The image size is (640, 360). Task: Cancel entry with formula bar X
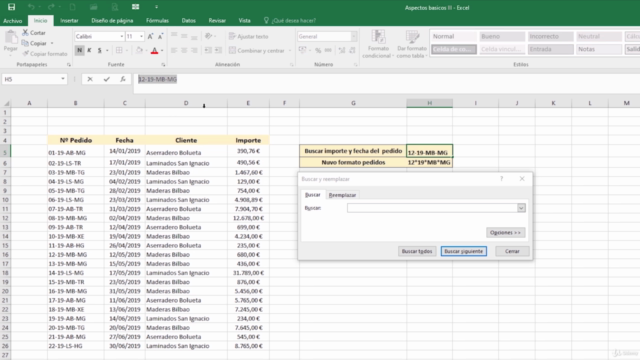click(x=90, y=79)
